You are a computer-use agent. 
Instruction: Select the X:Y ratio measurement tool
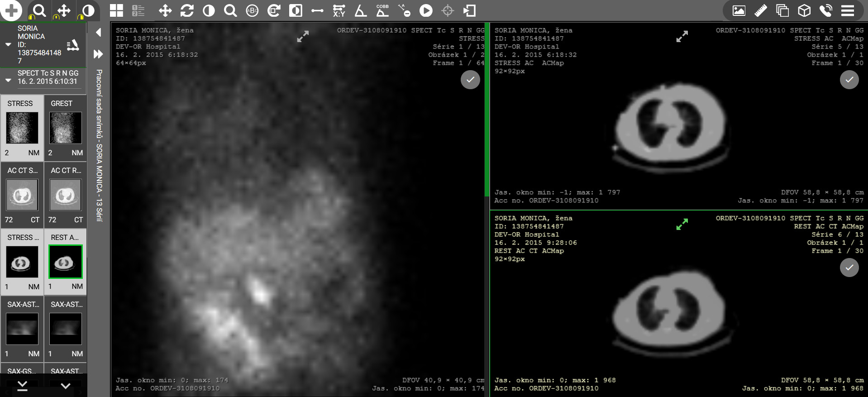tap(339, 10)
